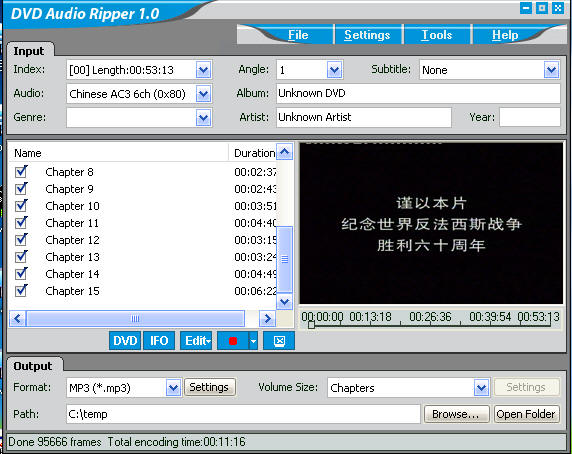Click the chapter list scroll right arrow
This screenshot has width=572, height=454.
pyautogui.click(x=267, y=319)
